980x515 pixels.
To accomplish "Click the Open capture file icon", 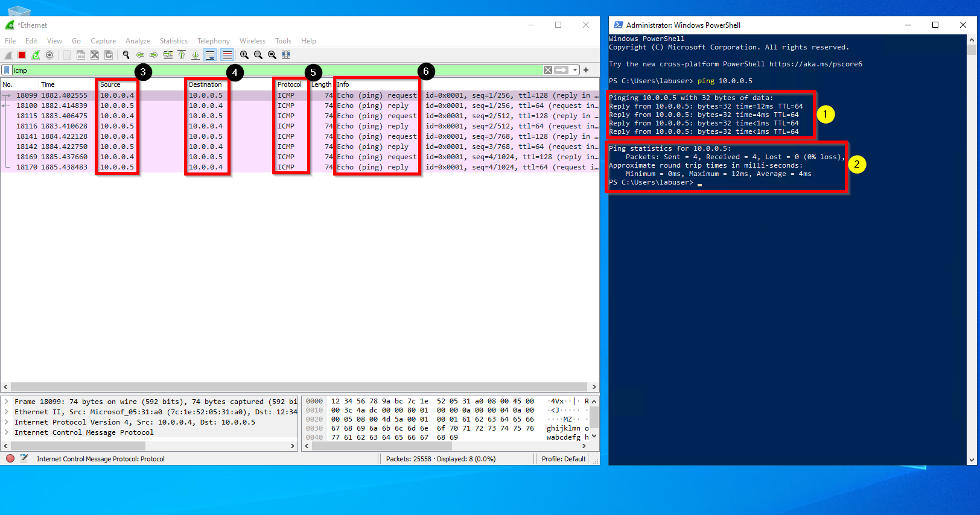I will tap(66, 55).
